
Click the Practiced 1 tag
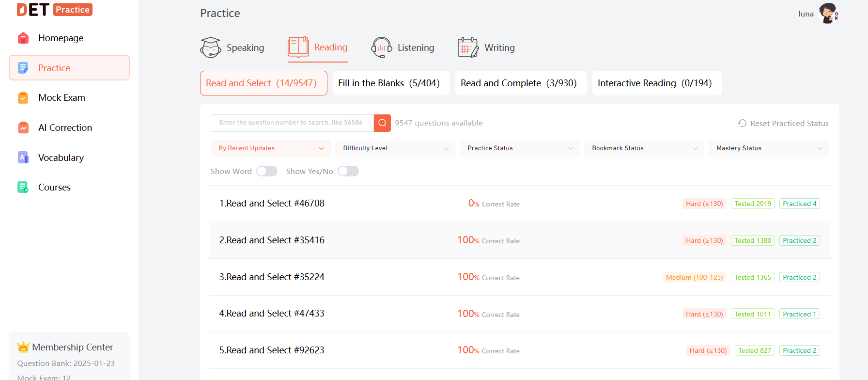800,314
